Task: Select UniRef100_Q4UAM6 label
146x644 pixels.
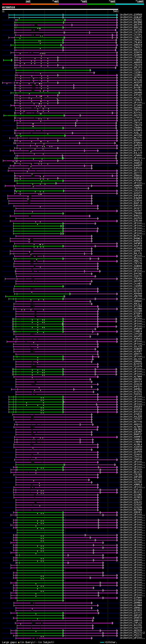Action: [131, 93]
